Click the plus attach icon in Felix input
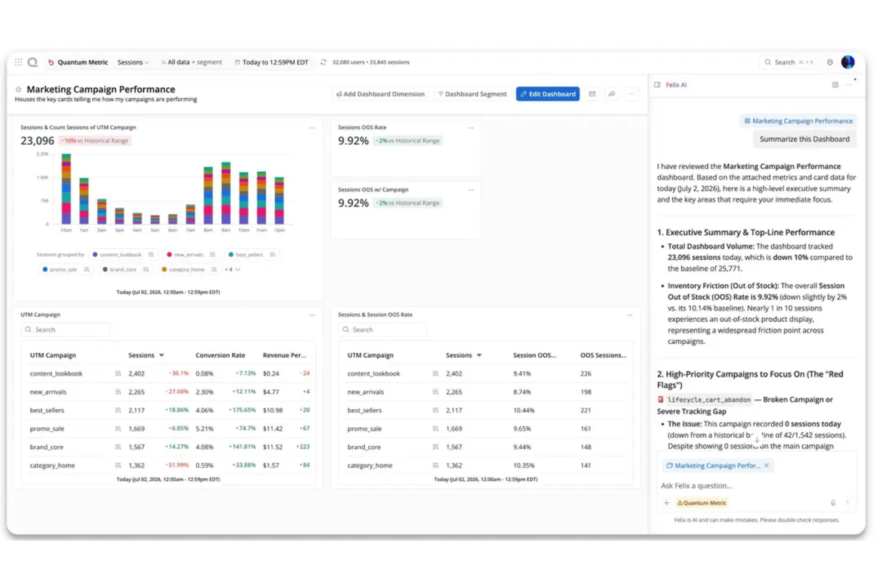 (x=666, y=503)
